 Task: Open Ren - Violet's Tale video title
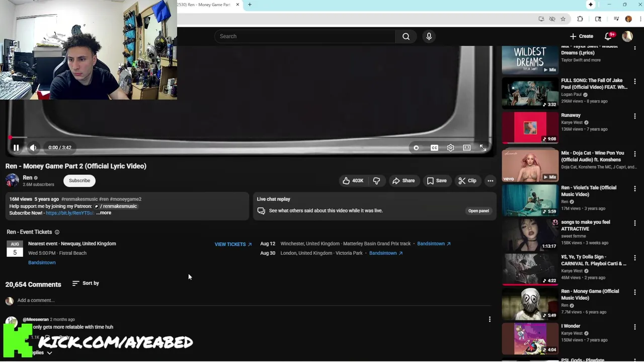point(589,191)
